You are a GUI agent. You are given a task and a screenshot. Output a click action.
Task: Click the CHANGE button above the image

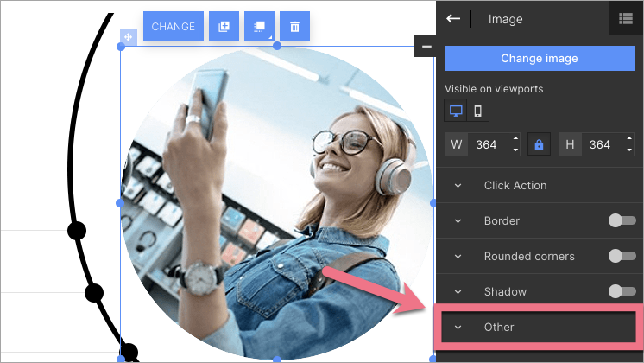pyautogui.click(x=174, y=27)
